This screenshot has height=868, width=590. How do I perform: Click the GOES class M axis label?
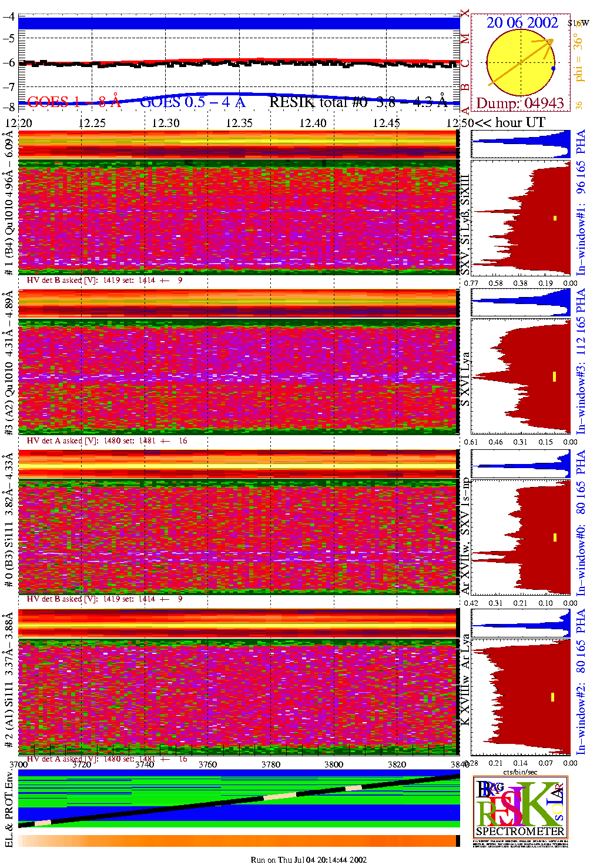click(465, 39)
